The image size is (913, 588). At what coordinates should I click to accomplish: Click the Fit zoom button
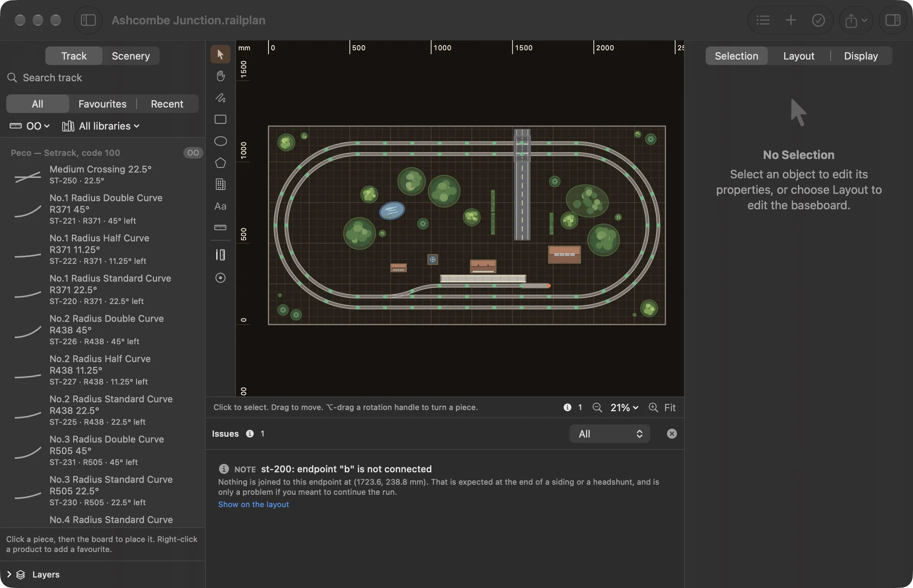pyautogui.click(x=670, y=407)
